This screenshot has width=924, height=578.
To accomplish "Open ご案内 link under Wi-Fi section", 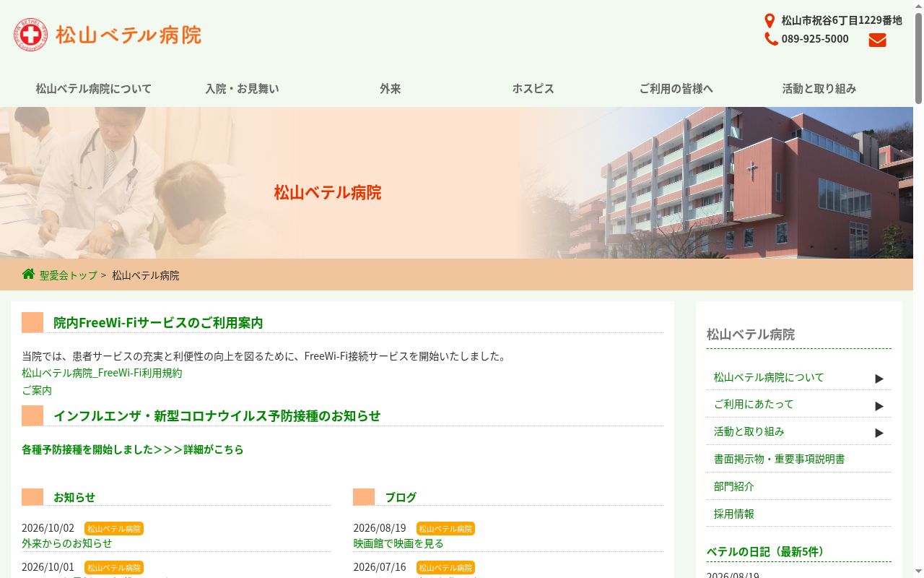I will [37, 390].
